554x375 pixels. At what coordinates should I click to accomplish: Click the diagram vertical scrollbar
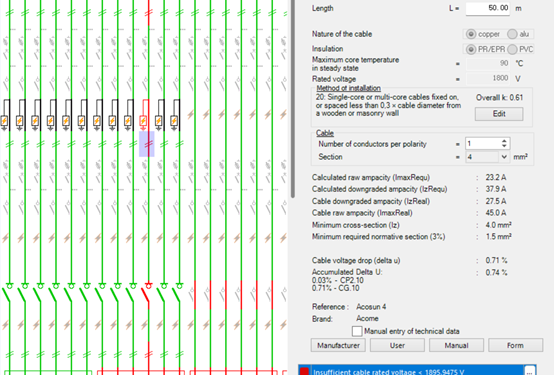point(293,99)
